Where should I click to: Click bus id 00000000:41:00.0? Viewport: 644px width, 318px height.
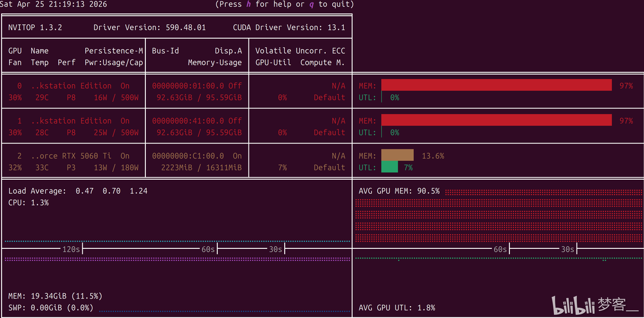pyautogui.click(x=188, y=120)
